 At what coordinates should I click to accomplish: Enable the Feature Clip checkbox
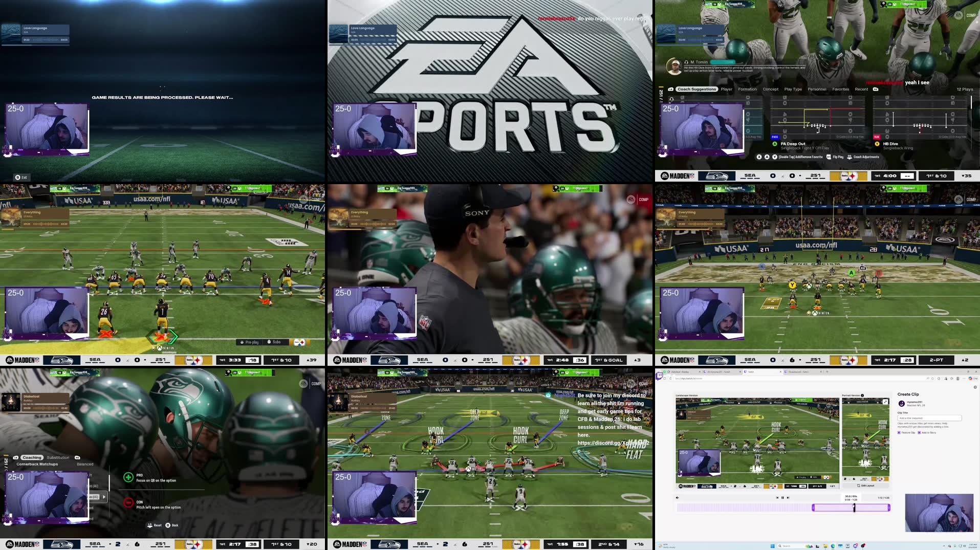pos(899,433)
